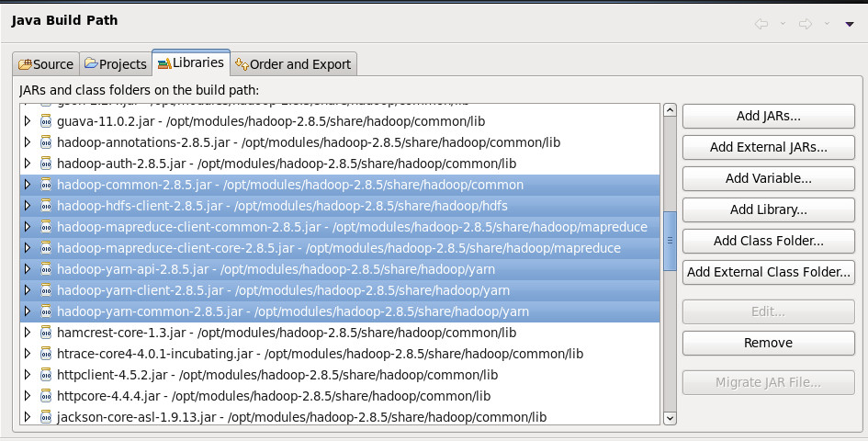Image resolution: width=868 pixels, height=441 pixels.
Task: Click the forward navigation arrow icon
Action: [806, 24]
